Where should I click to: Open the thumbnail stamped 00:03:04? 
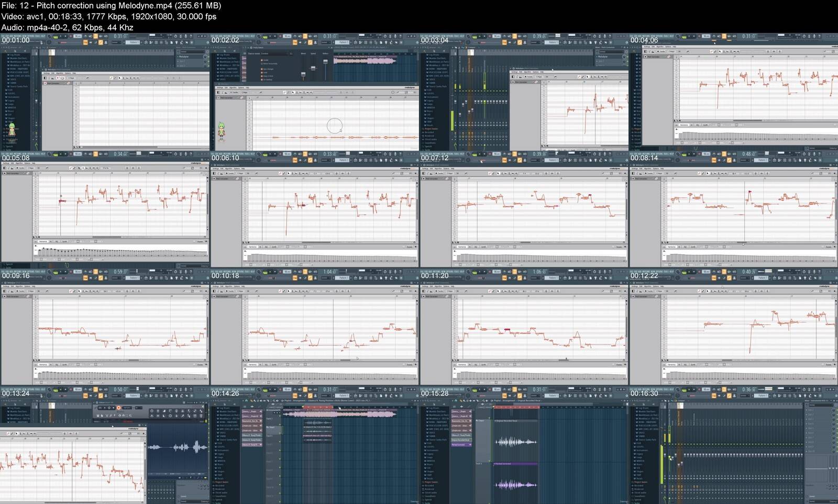pos(524,92)
